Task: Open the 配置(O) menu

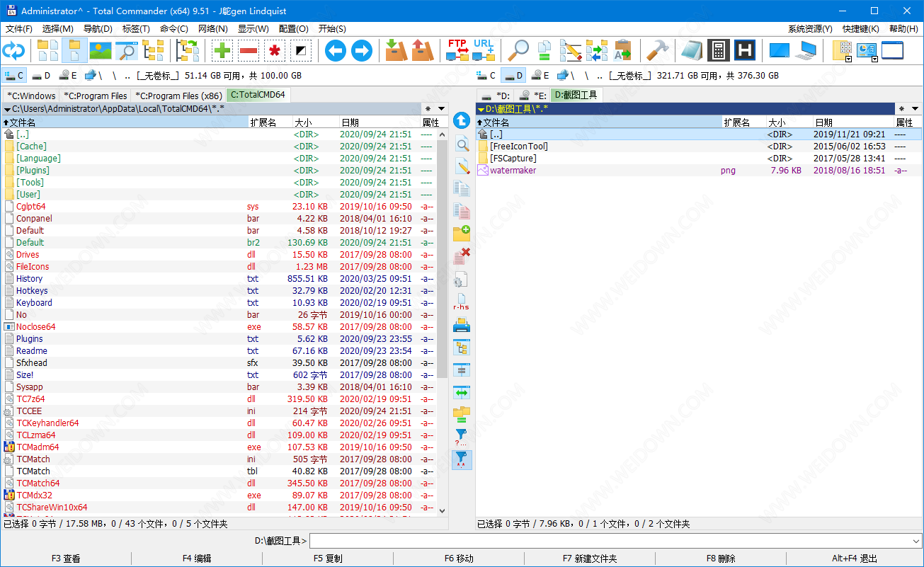Action: pyautogui.click(x=293, y=29)
